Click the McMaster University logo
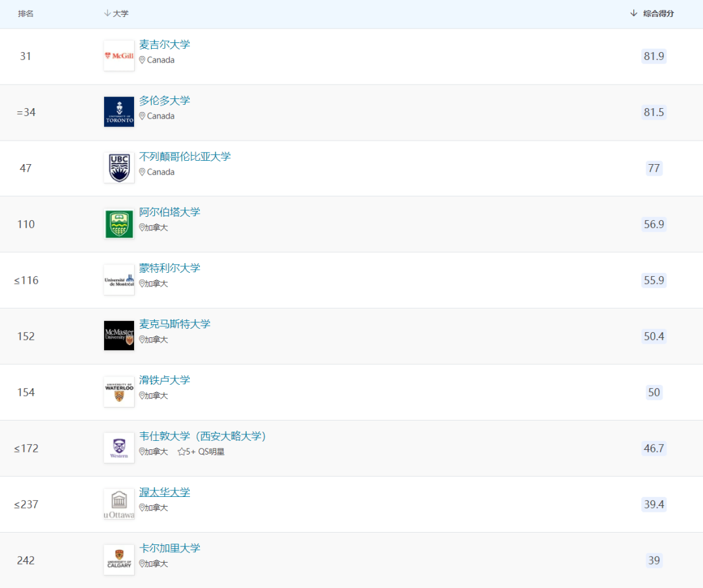This screenshot has width=703, height=588. click(x=119, y=336)
